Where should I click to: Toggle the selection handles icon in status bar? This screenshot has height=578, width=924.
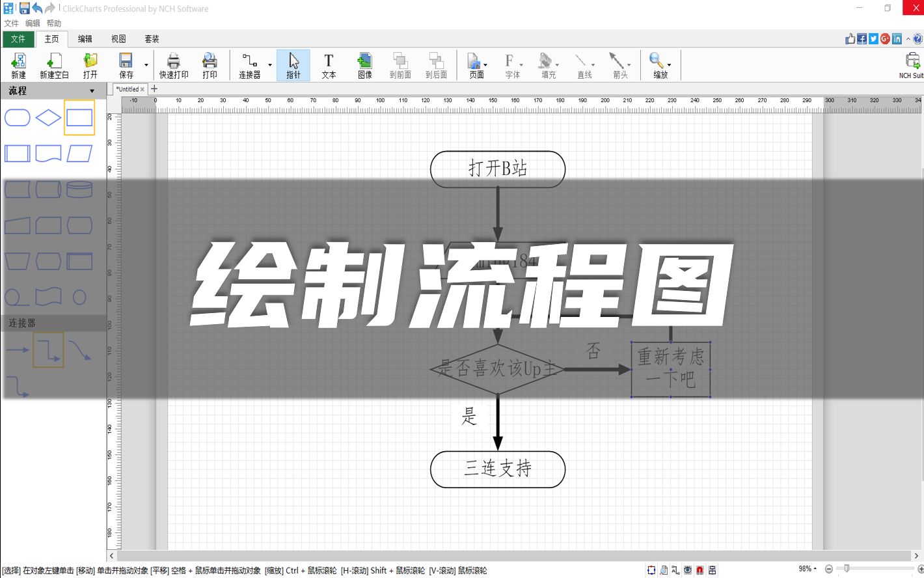click(651, 570)
